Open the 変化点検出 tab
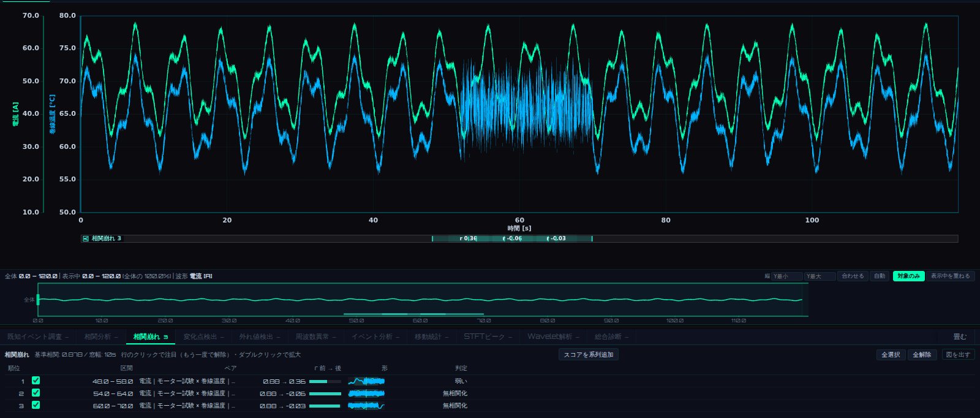The height and width of the screenshot is (418, 980). (203, 336)
